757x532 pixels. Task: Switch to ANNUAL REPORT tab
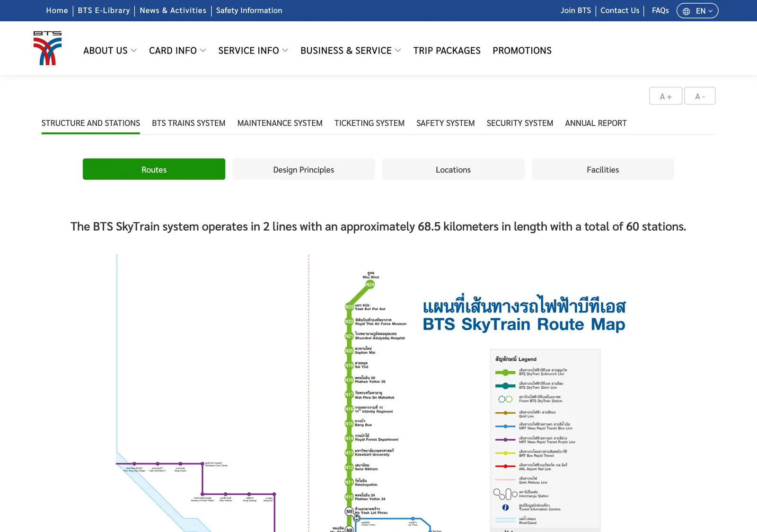(x=596, y=123)
